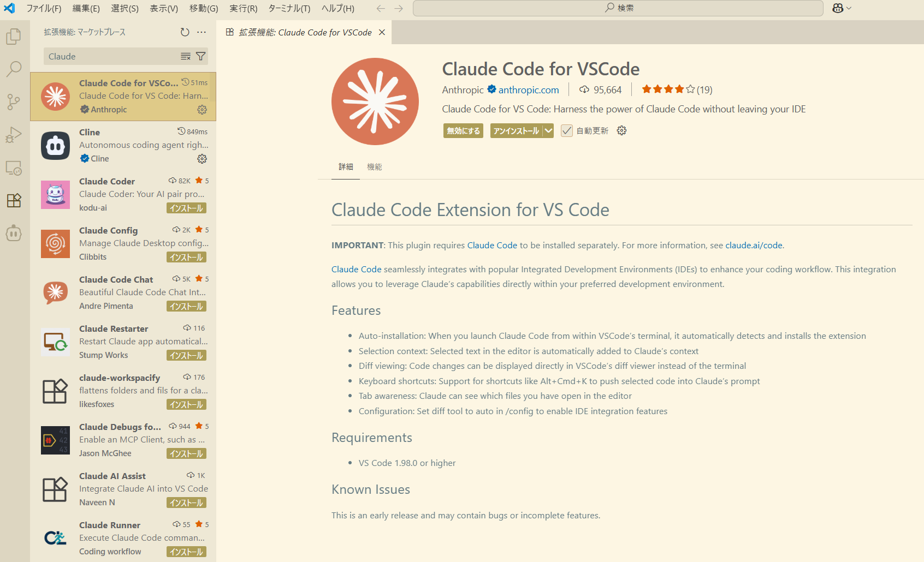This screenshot has width=924, height=562.
Task: Open the Claude Code link starting the second paragraph
Action: click(x=357, y=270)
